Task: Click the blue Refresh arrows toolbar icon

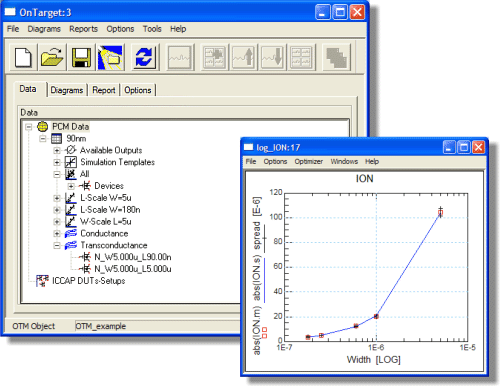Action: point(144,57)
